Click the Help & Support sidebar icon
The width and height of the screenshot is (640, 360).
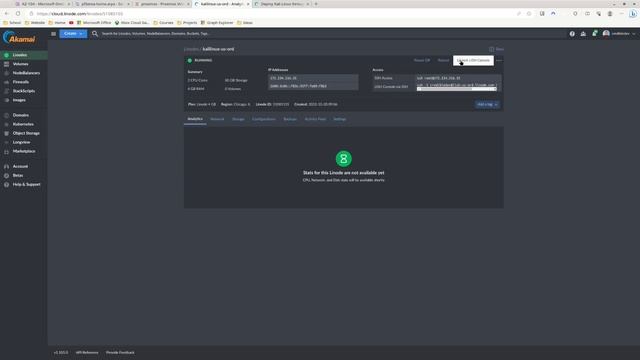6,184
